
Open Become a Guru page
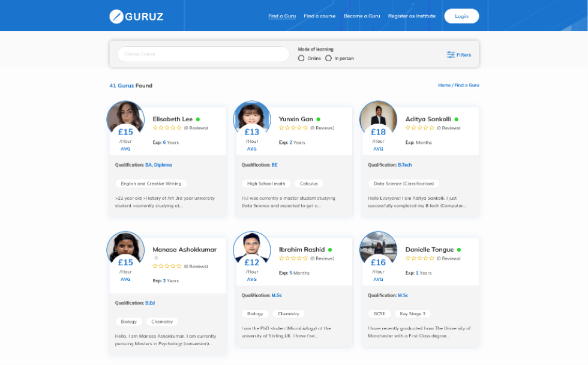click(x=362, y=16)
